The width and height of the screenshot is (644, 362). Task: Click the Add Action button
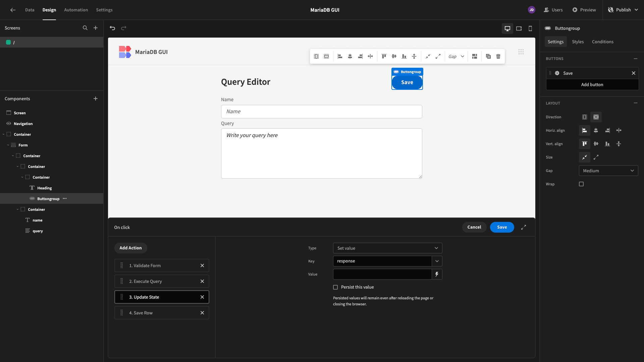tap(131, 248)
